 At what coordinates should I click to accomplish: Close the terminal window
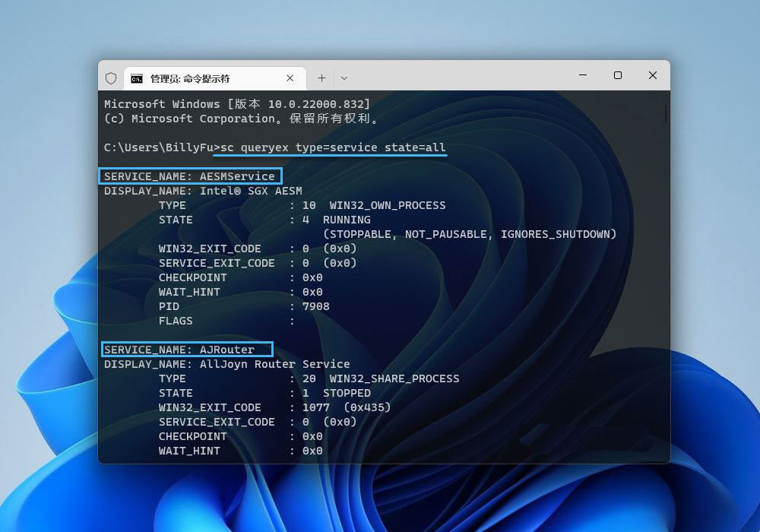click(653, 76)
